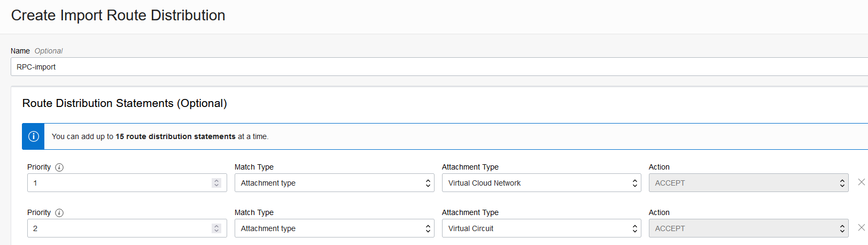The height and width of the screenshot is (245, 868).
Task: Click the blue information banner icon
Action: (x=33, y=136)
